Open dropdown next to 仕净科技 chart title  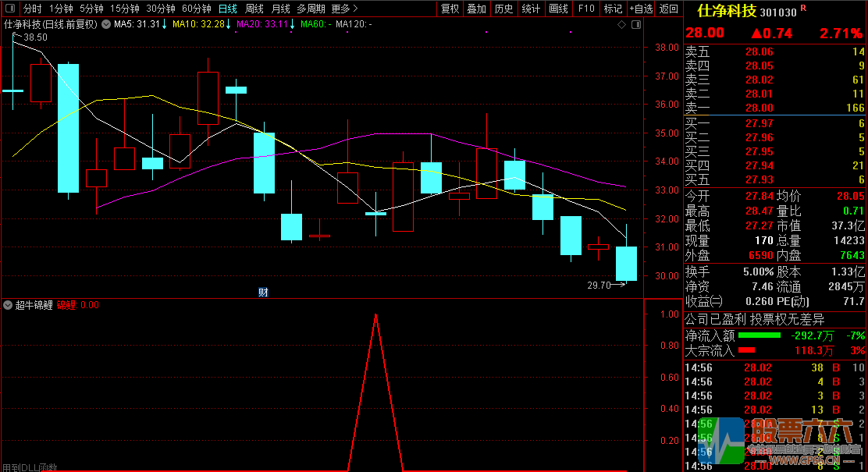105,24
